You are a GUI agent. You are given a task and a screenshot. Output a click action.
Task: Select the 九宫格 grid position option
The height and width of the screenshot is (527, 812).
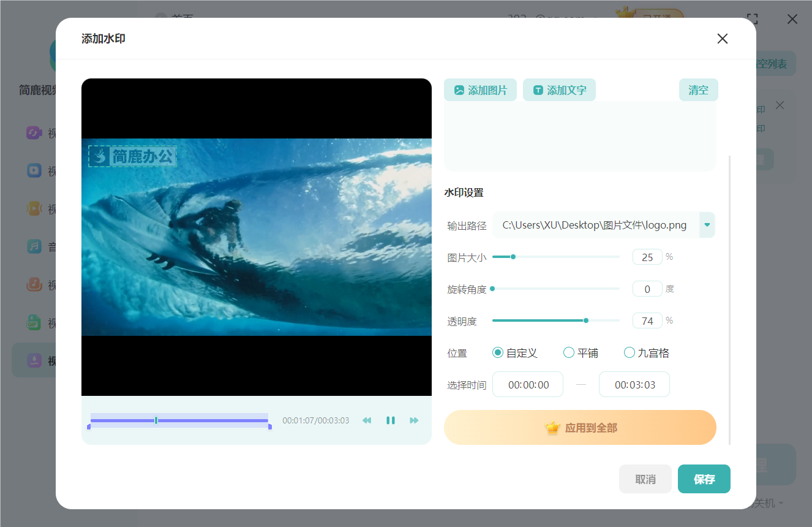click(x=629, y=353)
